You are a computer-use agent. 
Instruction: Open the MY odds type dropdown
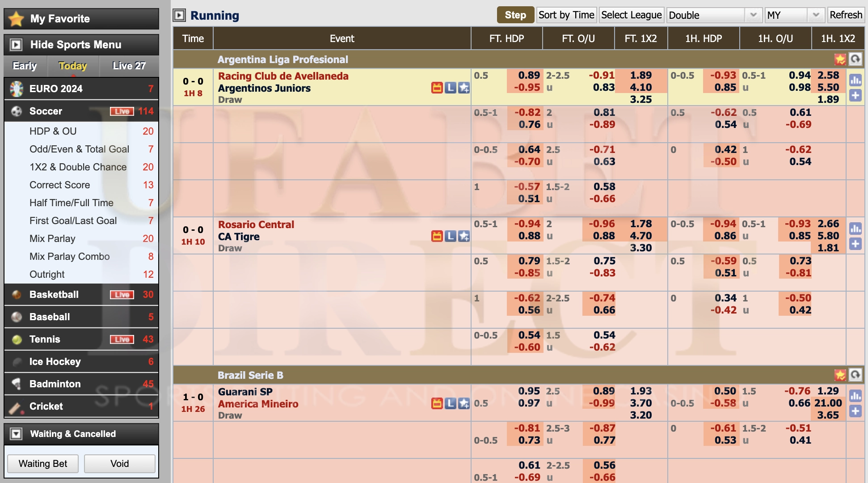click(794, 15)
